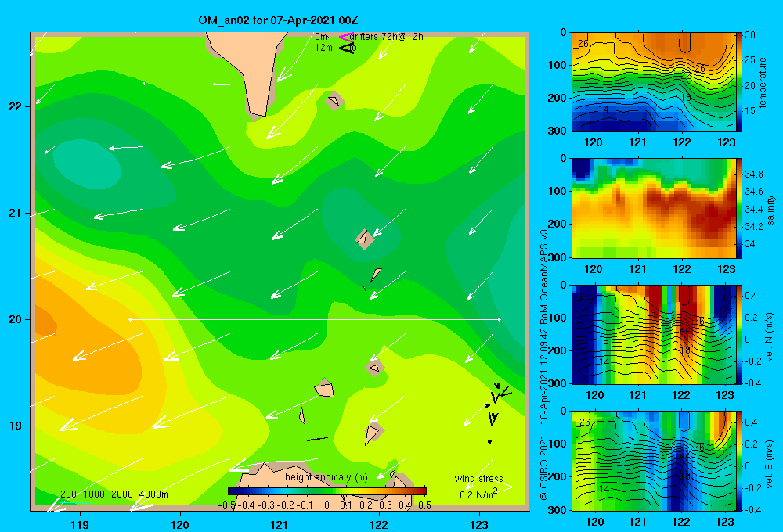Click the small island near 20.8°N 121.9°E

(365, 239)
